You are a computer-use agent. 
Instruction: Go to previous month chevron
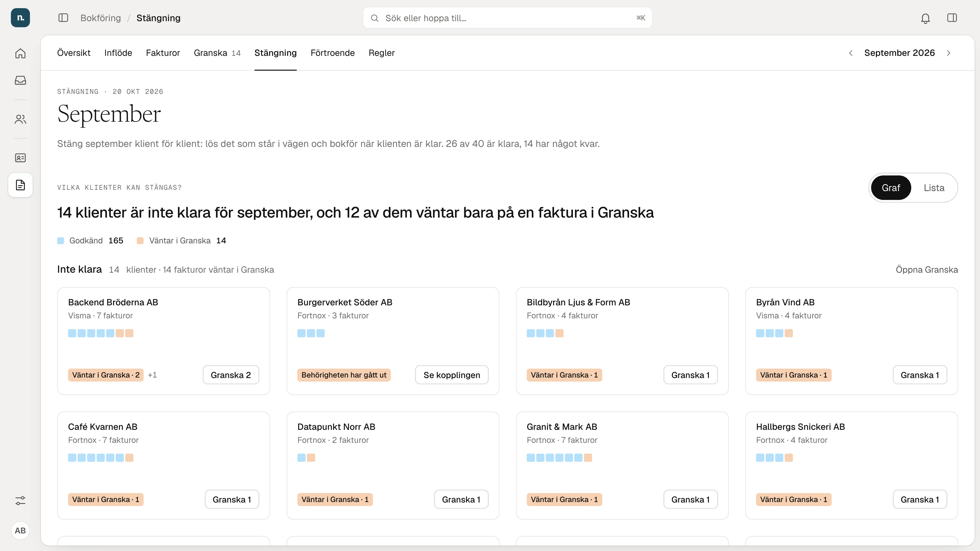click(851, 53)
